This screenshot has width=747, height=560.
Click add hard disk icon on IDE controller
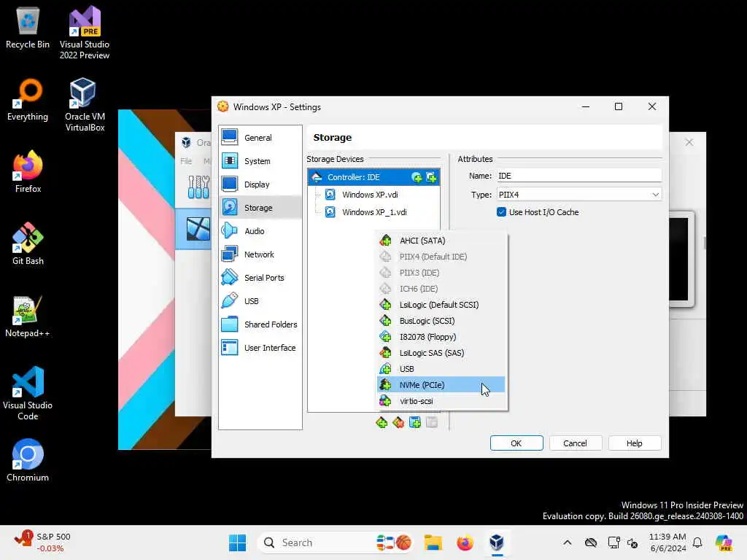(x=432, y=178)
